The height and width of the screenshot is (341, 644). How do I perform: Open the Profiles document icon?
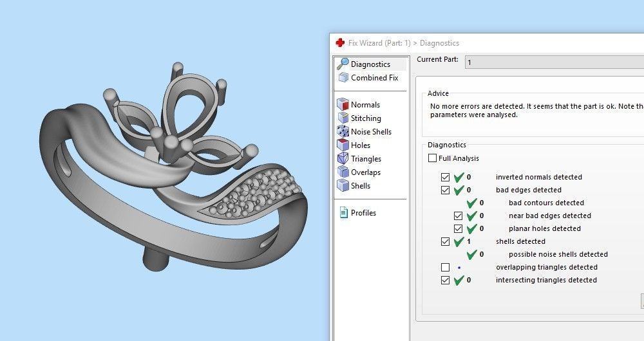343,212
